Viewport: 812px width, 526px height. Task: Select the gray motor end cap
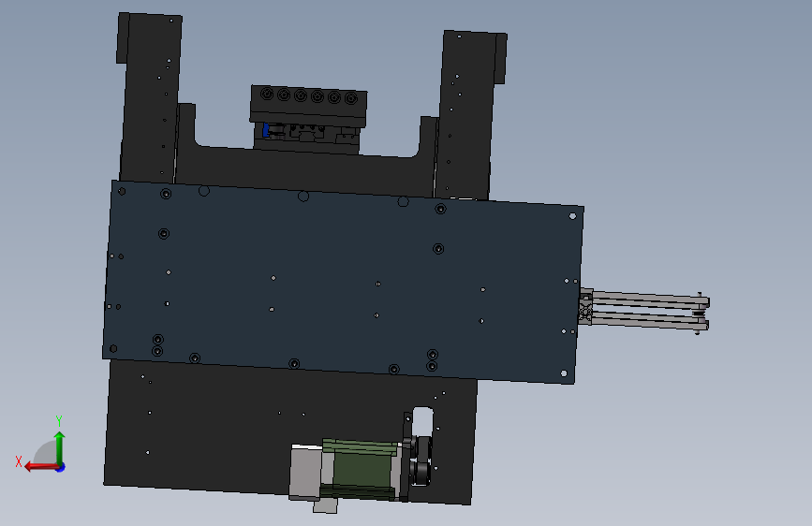[304, 474]
